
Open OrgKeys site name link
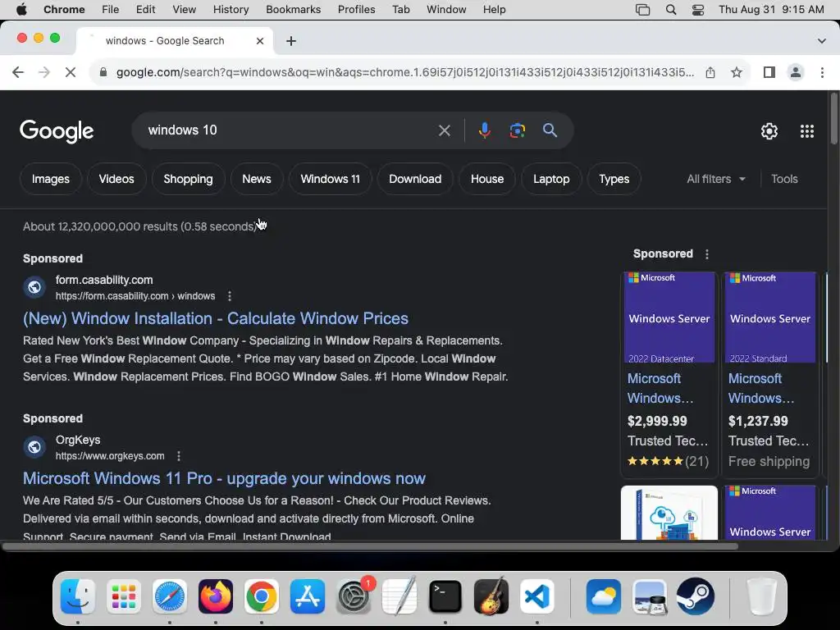pyautogui.click(x=78, y=440)
